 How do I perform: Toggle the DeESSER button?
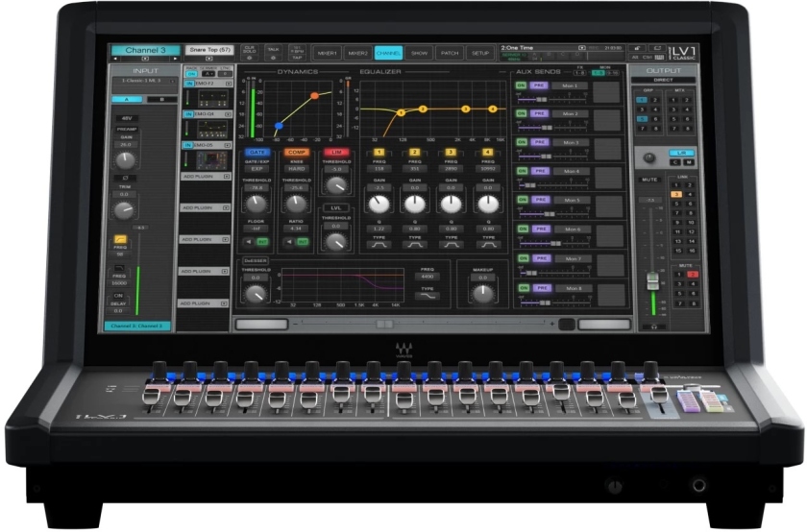256,261
